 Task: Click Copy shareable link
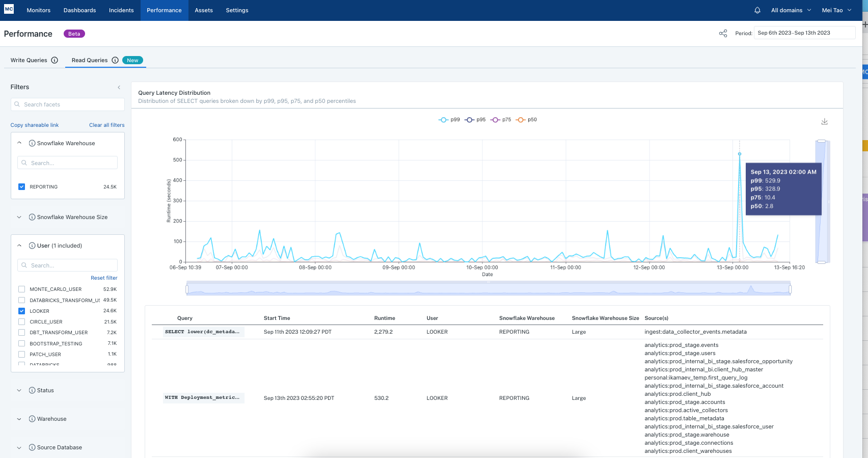(x=35, y=125)
